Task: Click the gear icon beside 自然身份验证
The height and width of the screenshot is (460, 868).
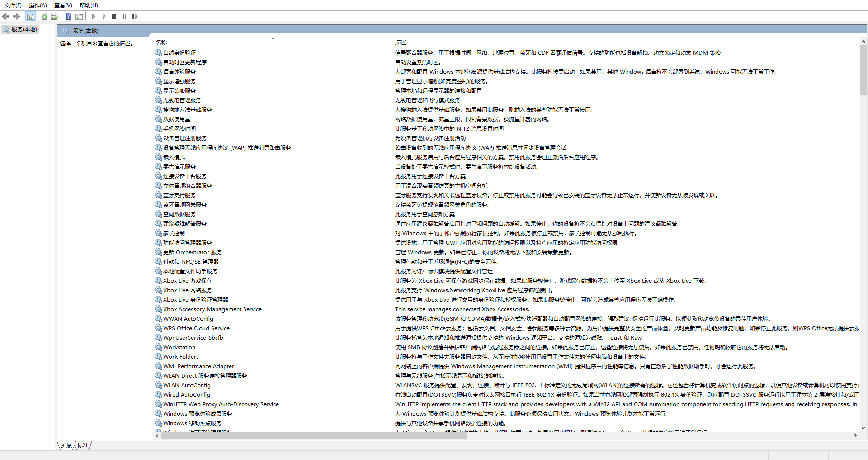Action: [159, 52]
